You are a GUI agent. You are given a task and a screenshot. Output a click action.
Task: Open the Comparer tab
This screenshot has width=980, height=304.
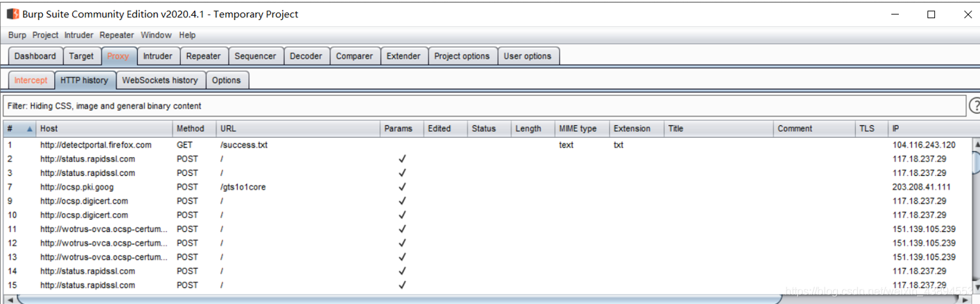[x=354, y=56]
